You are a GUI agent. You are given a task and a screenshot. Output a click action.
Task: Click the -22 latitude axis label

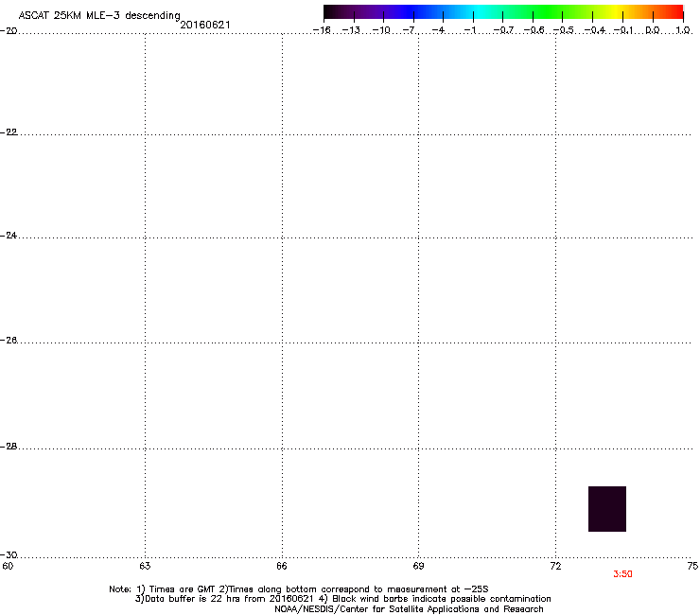coord(9,132)
